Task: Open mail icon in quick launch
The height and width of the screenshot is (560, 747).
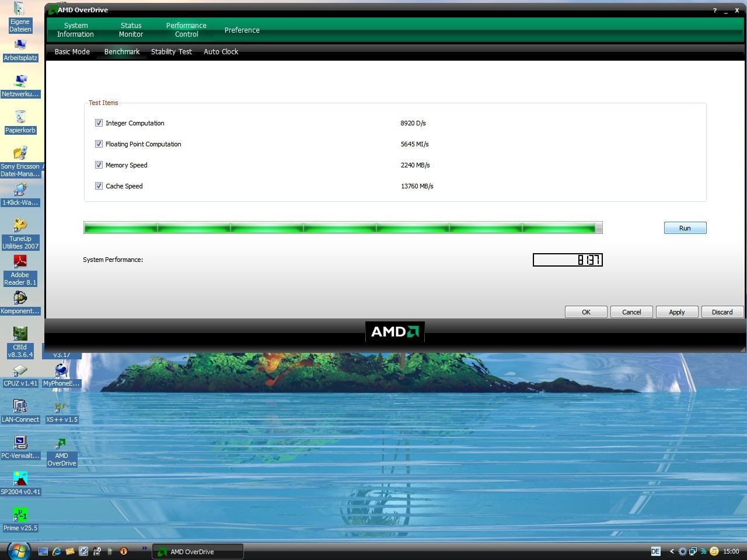Action: tap(70, 551)
